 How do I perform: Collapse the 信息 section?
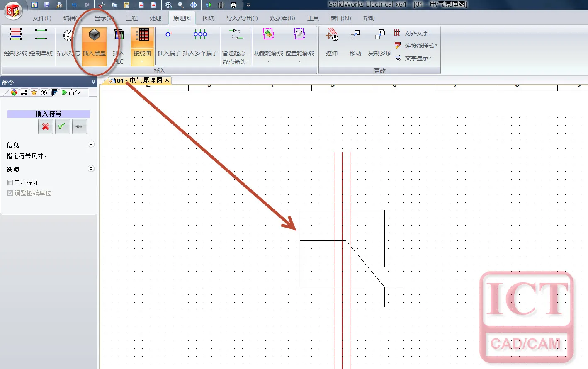(x=91, y=144)
